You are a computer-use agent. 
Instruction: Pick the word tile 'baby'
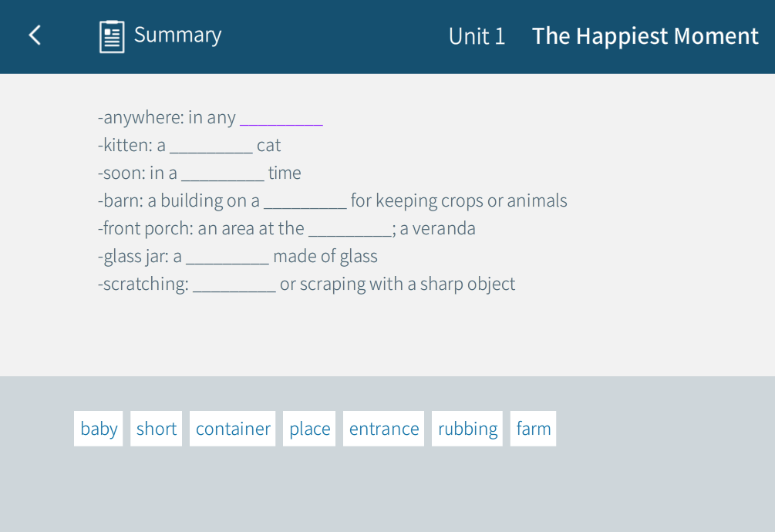click(x=99, y=429)
